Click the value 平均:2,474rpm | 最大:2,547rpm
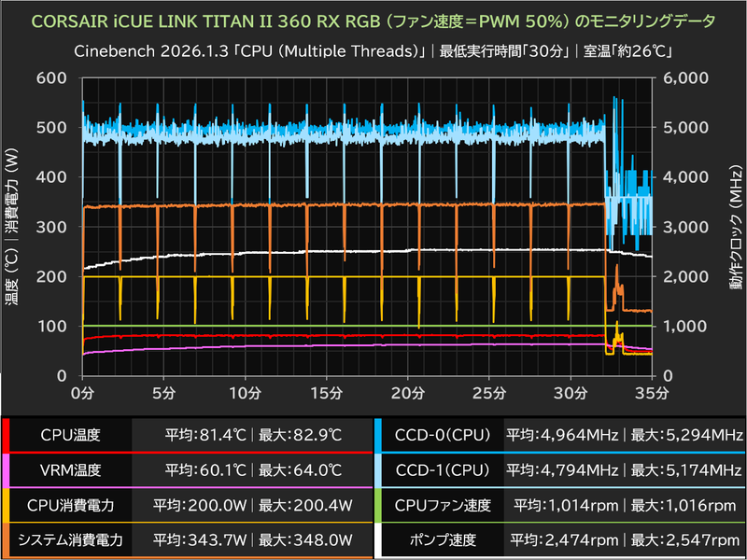The width and height of the screenshot is (747, 560). tap(625, 540)
